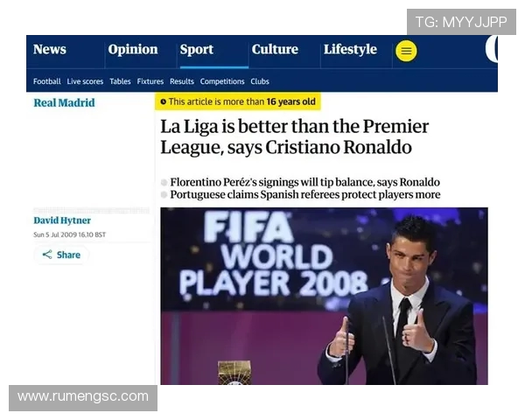The width and height of the screenshot is (525, 420).
Task: Open the Opinion section tab
Action: [x=133, y=50]
